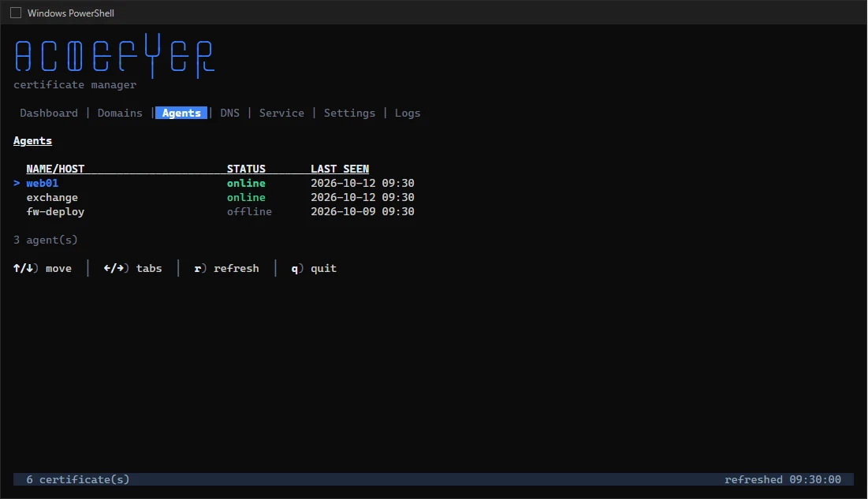The image size is (868, 499).
Task: Click web01's last seen timestamp
Action: click(x=362, y=184)
